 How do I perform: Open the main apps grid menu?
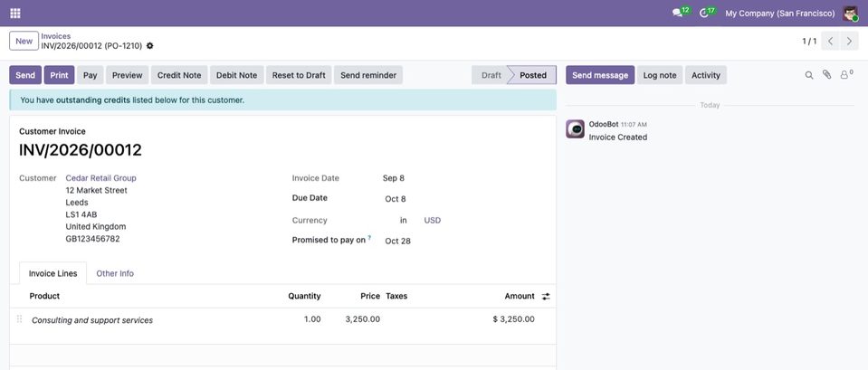coord(15,13)
